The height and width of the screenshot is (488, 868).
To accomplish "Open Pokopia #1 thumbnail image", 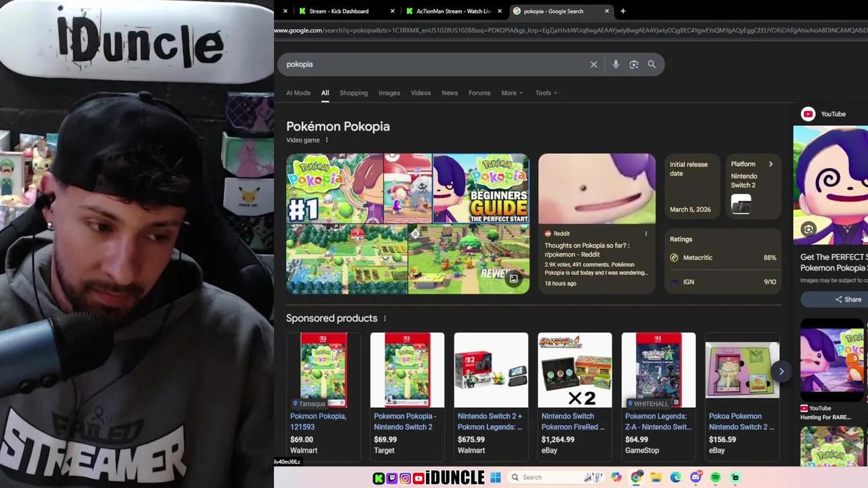I will (334, 188).
